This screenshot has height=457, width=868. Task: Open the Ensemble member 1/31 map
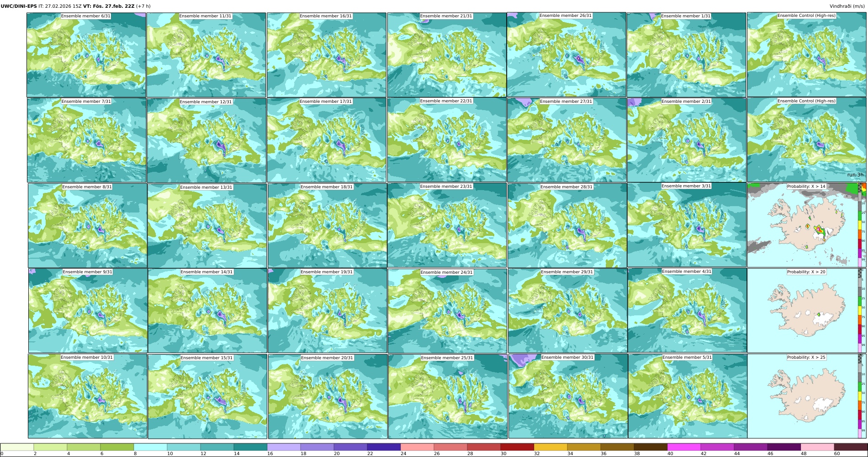pos(686,55)
